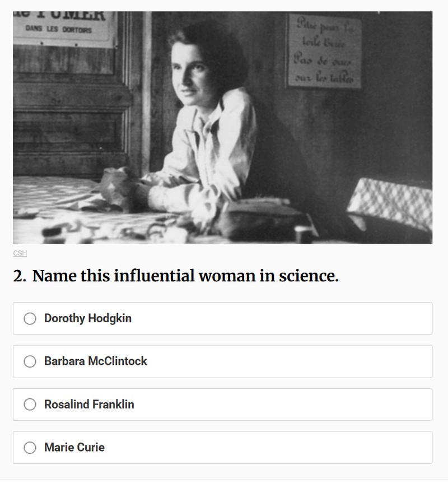Open the CSH photo credit link

pos(20,253)
